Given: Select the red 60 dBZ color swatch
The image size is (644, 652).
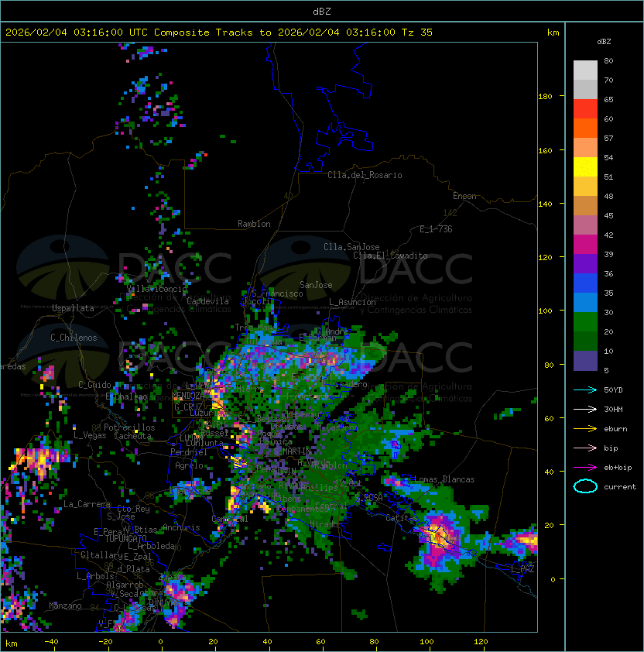Looking at the screenshot, I should [585, 109].
